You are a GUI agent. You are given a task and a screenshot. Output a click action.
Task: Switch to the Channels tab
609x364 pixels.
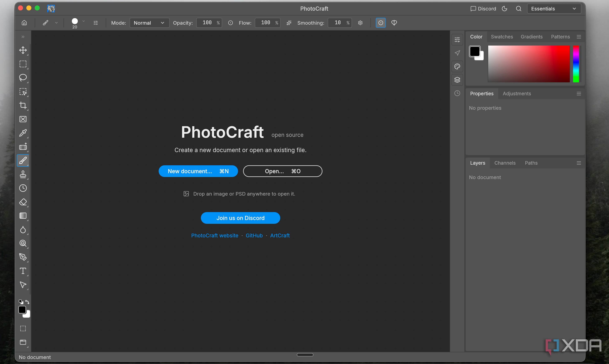(505, 163)
